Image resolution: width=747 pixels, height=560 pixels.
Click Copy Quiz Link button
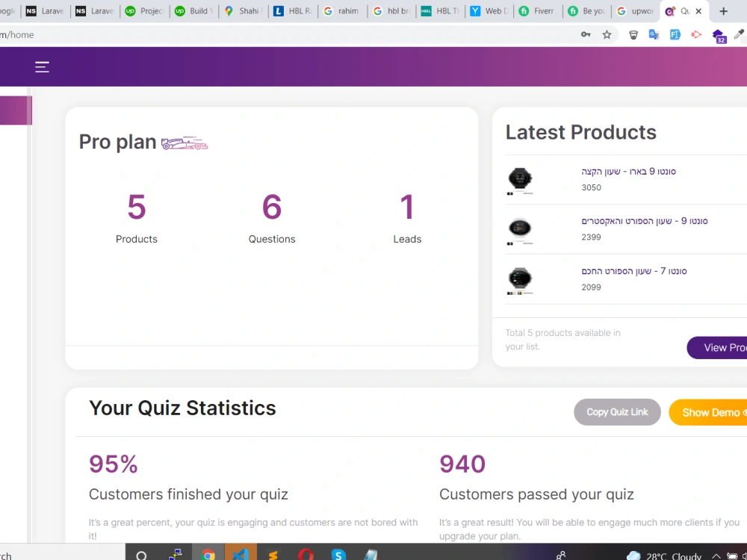[x=617, y=412]
